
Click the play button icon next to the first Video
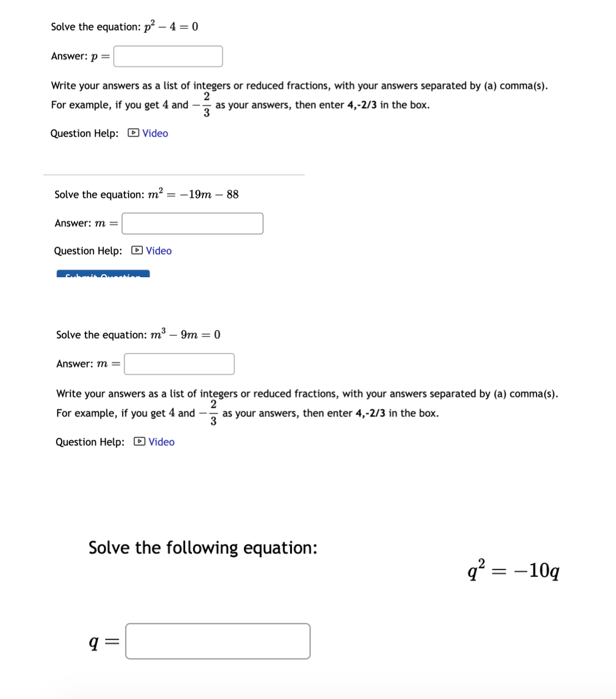[x=133, y=133]
